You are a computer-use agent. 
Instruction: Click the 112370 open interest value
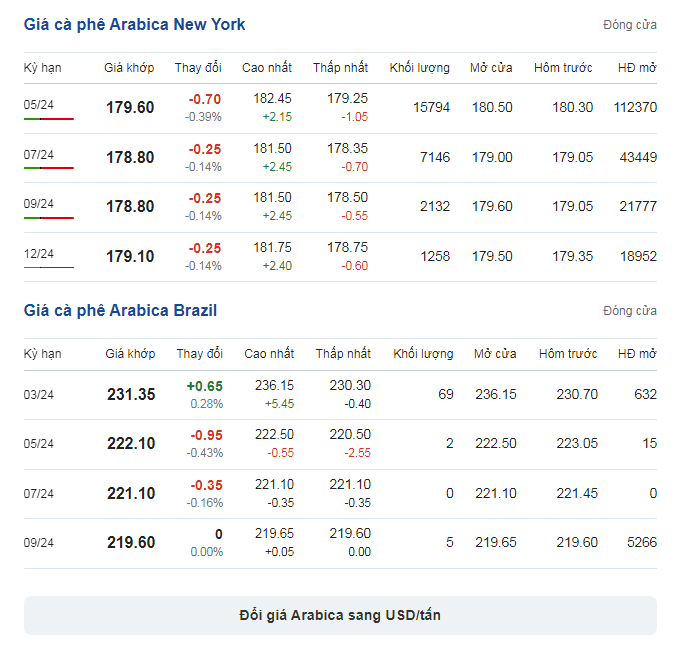(x=635, y=107)
